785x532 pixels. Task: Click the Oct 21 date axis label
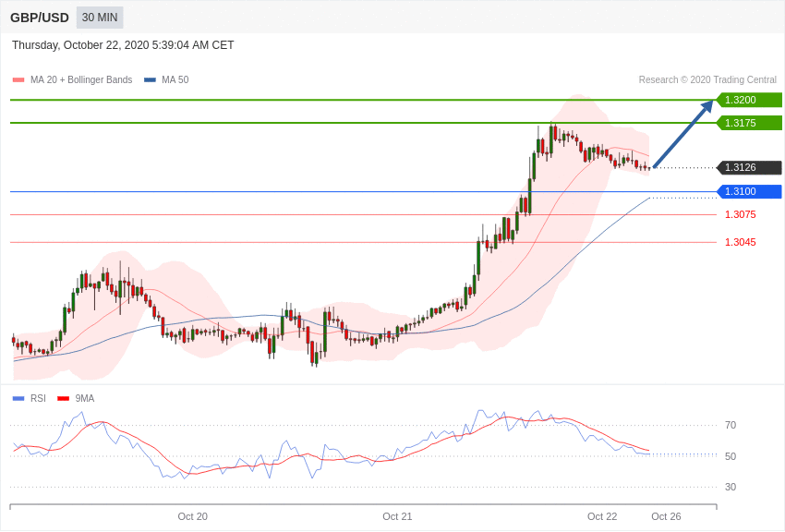point(397,516)
